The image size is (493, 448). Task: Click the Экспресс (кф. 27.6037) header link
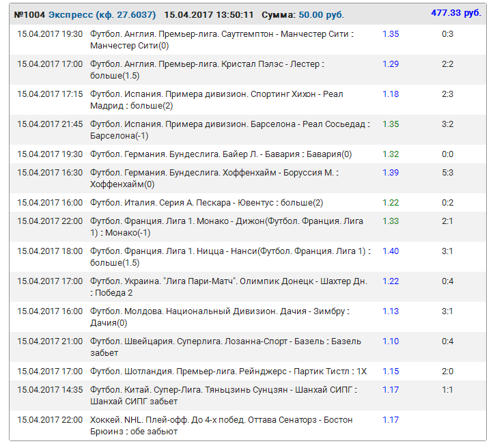[x=102, y=15]
